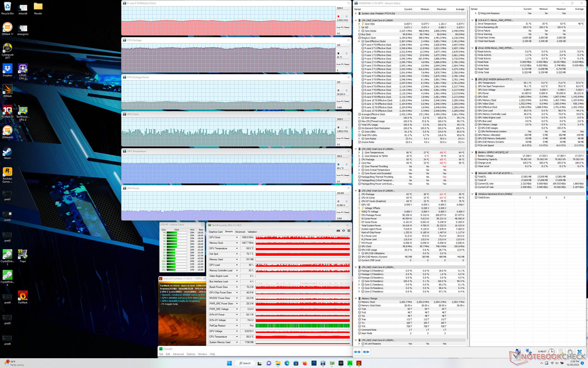Click GPU-Z screenshot camera icon
The height and width of the screenshot is (368, 588).
point(338,231)
